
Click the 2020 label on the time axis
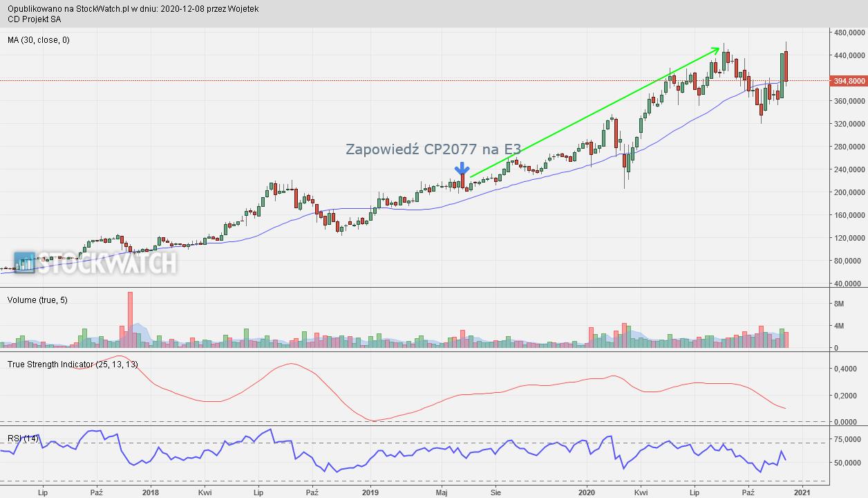coord(587,492)
